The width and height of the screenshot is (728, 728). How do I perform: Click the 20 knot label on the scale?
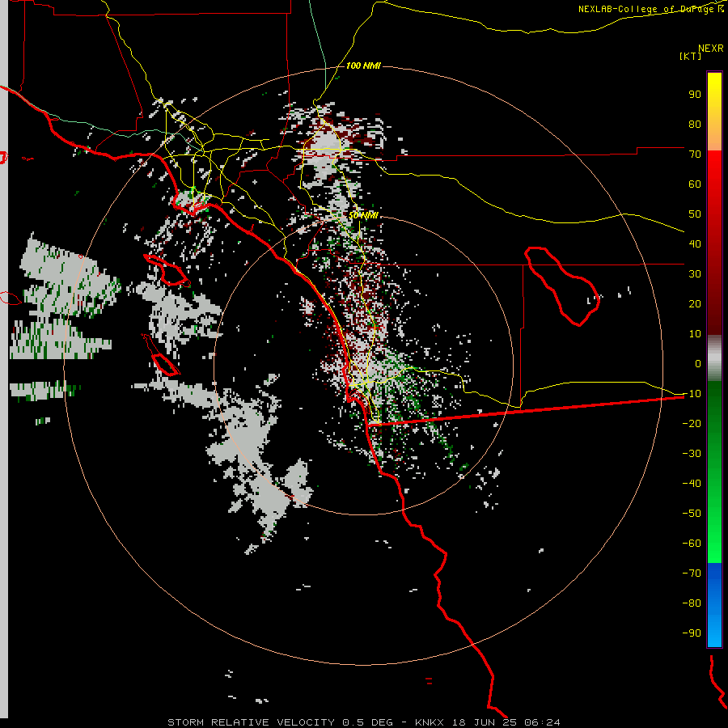point(695,303)
